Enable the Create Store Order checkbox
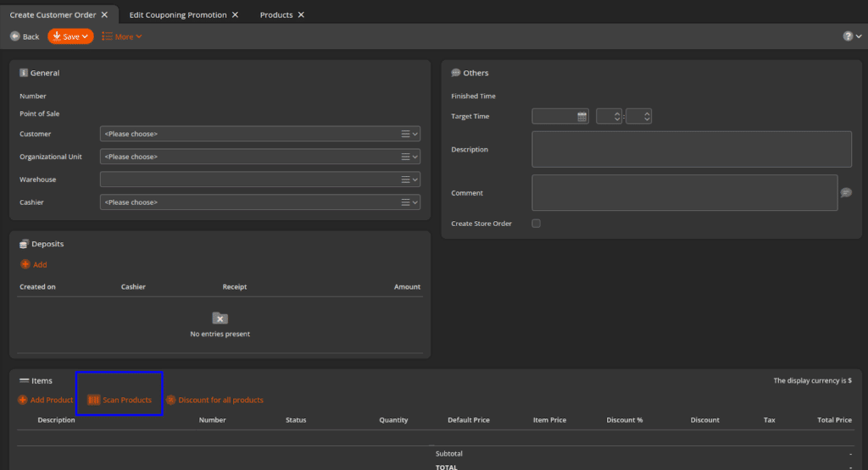The image size is (868, 470). [536, 224]
